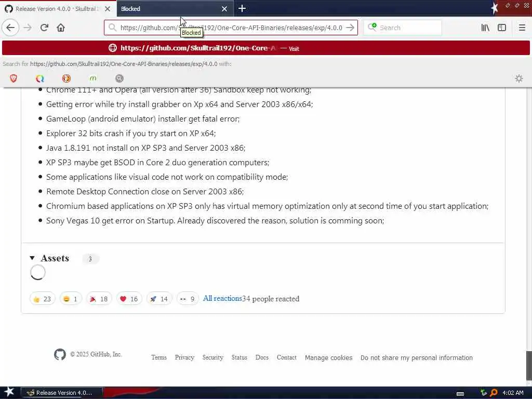Click the URL address bar field
The height and width of the screenshot is (399, 532).
click(231, 28)
